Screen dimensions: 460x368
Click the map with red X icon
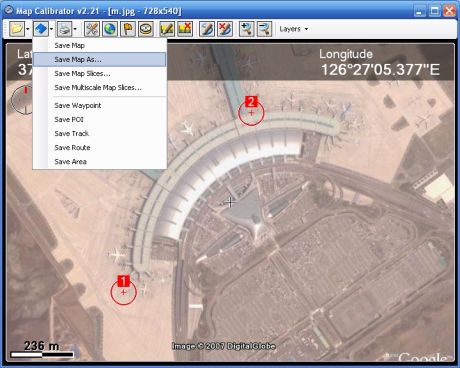[x=185, y=29]
